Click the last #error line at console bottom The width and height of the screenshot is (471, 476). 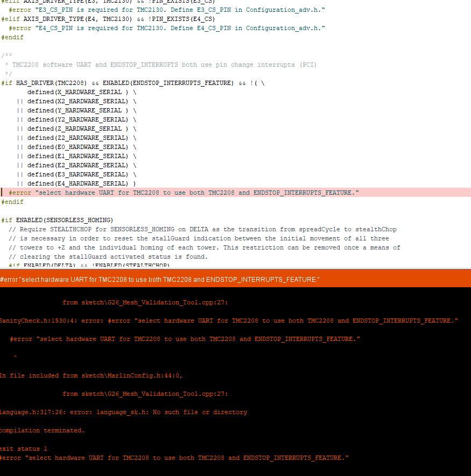click(174, 458)
